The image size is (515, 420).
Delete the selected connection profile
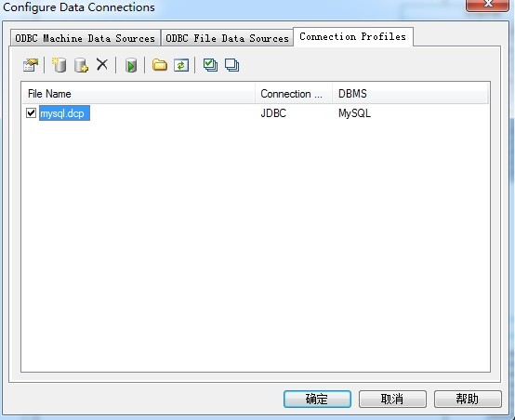click(x=102, y=64)
